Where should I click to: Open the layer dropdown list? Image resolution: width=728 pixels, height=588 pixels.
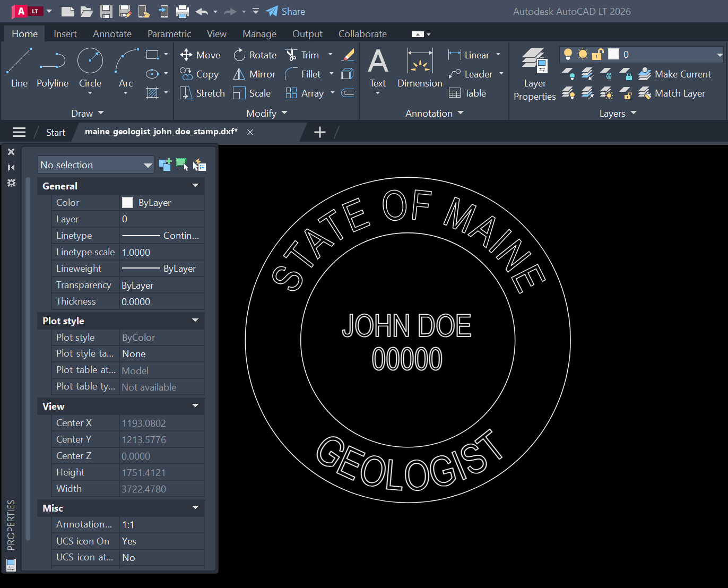720,55
